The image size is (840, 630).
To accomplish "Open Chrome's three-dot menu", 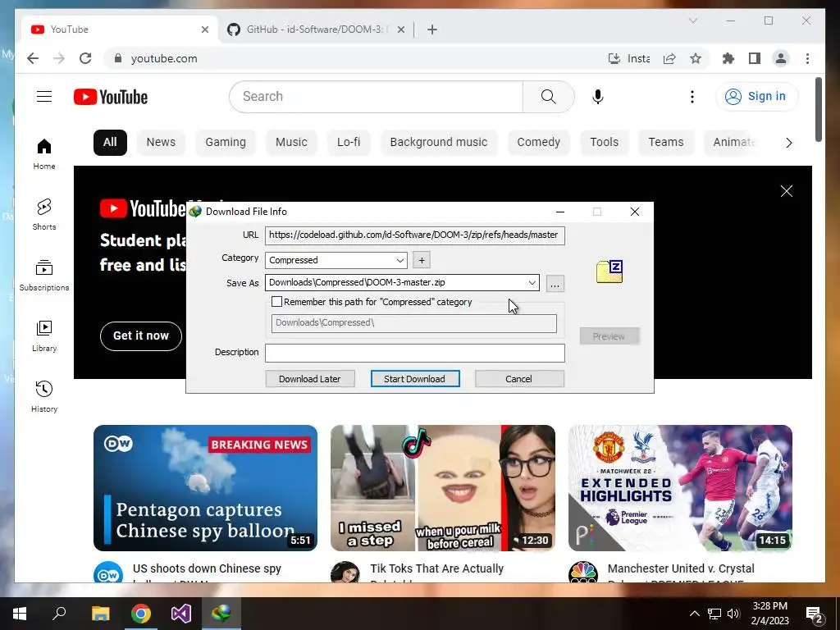I will click(x=807, y=58).
